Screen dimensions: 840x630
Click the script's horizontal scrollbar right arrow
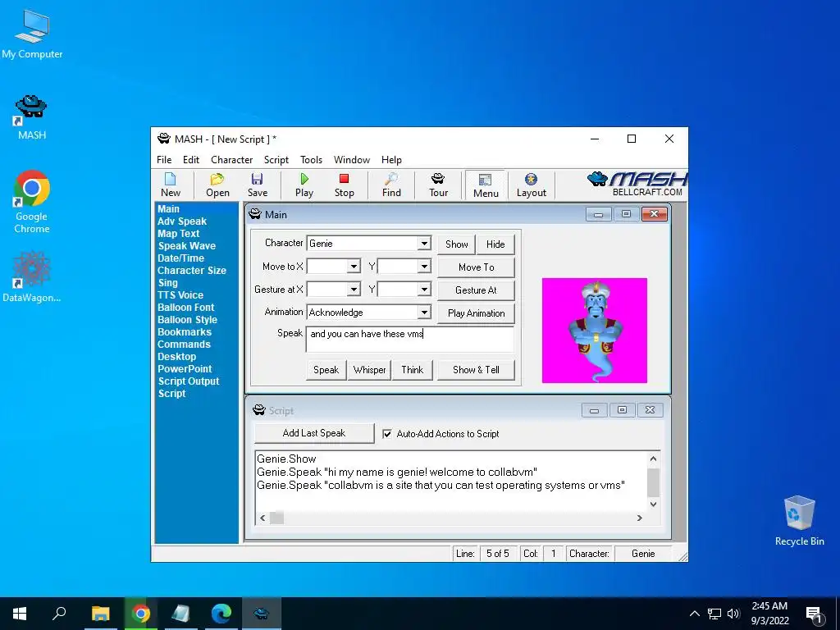click(x=639, y=518)
